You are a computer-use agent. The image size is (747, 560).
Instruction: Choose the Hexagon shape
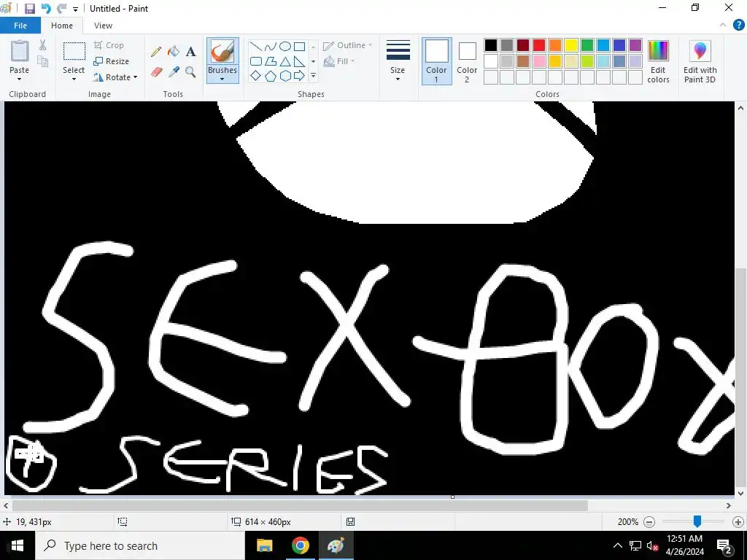(285, 76)
